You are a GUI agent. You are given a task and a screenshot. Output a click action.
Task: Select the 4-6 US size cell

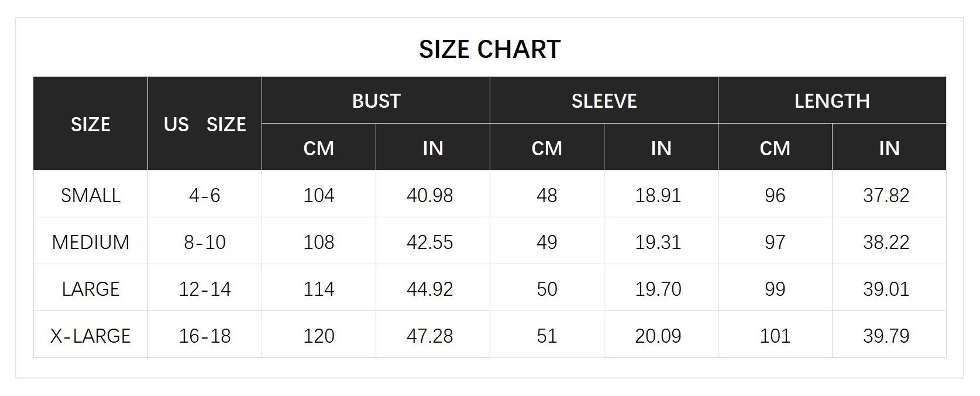click(x=205, y=195)
